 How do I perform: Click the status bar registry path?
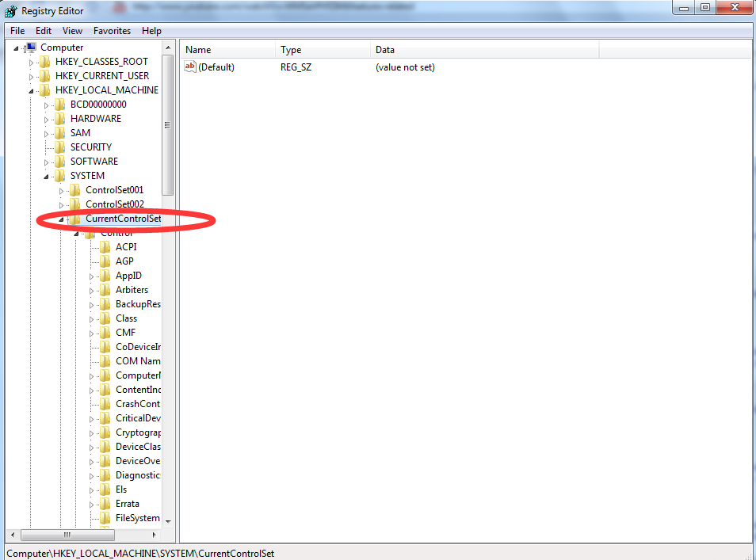pos(140,553)
